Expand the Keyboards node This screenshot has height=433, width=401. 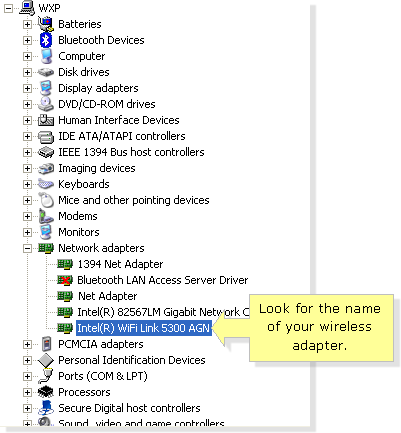tap(27, 184)
